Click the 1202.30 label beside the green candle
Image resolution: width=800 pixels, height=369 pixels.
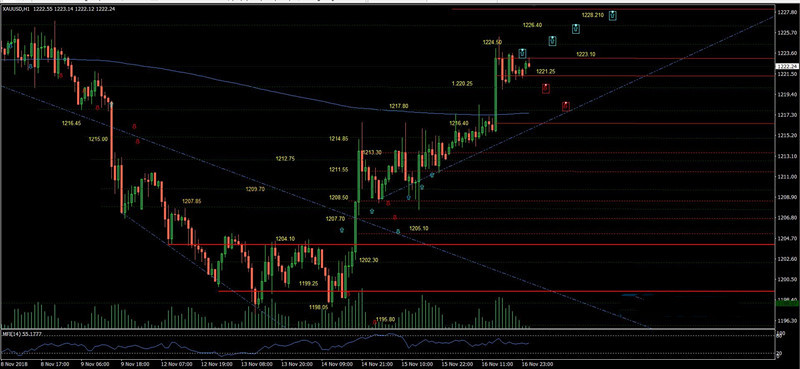click(x=368, y=260)
